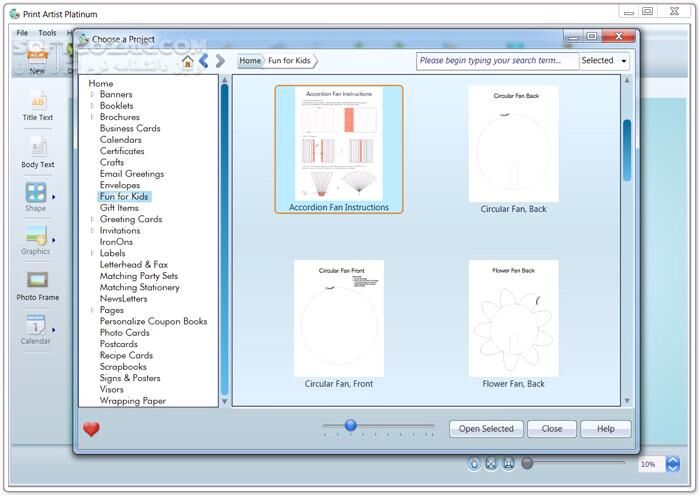This screenshot has width=700, height=496.
Task: Select the Flower Fan, Back thumbnail
Action: pyautogui.click(x=512, y=320)
